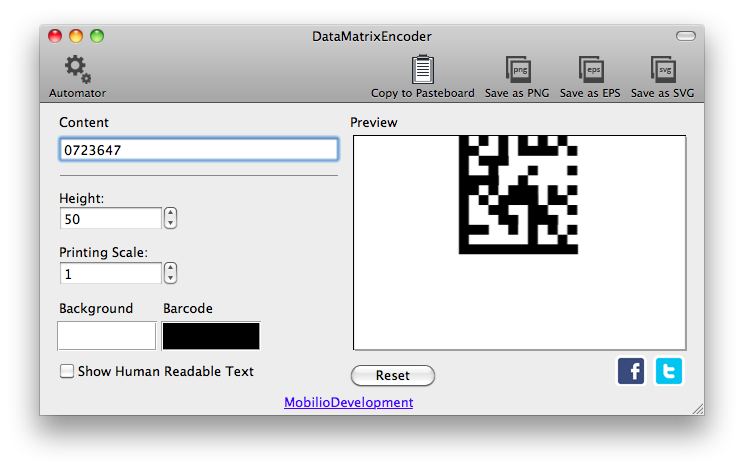
Task: Select the Data Matrix barcode preview image
Action: (518, 195)
